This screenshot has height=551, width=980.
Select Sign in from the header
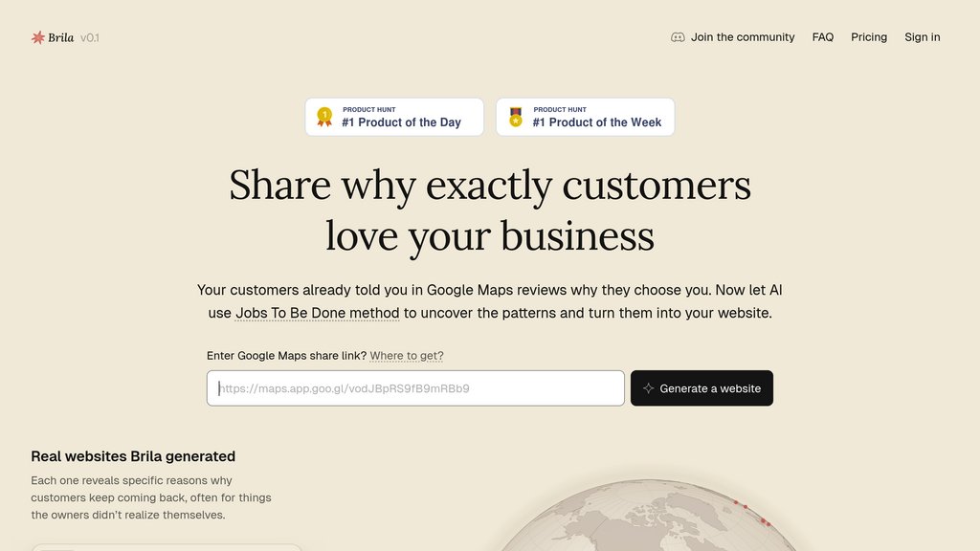923,37
